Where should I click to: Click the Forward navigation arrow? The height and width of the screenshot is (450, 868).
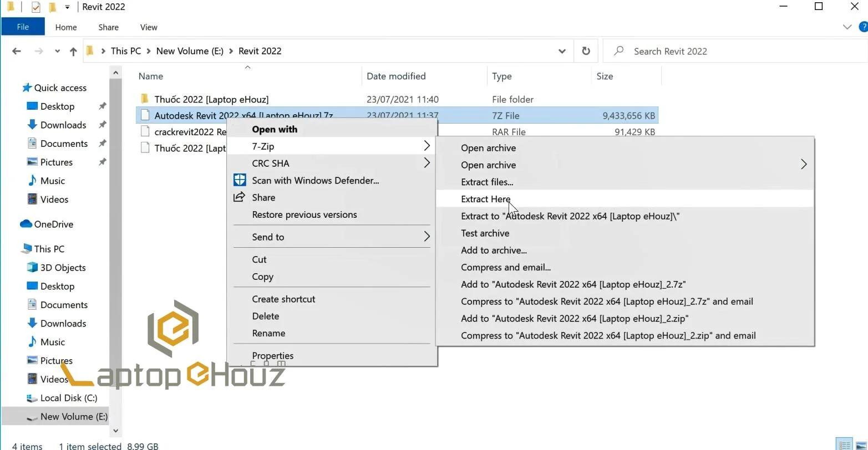[39, 51]
